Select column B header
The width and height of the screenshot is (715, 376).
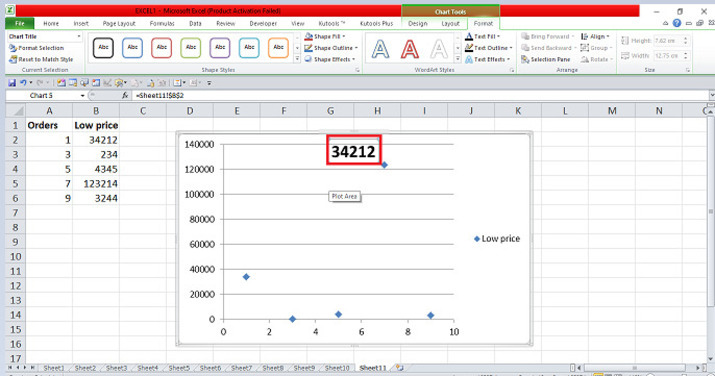coord(96,111)
